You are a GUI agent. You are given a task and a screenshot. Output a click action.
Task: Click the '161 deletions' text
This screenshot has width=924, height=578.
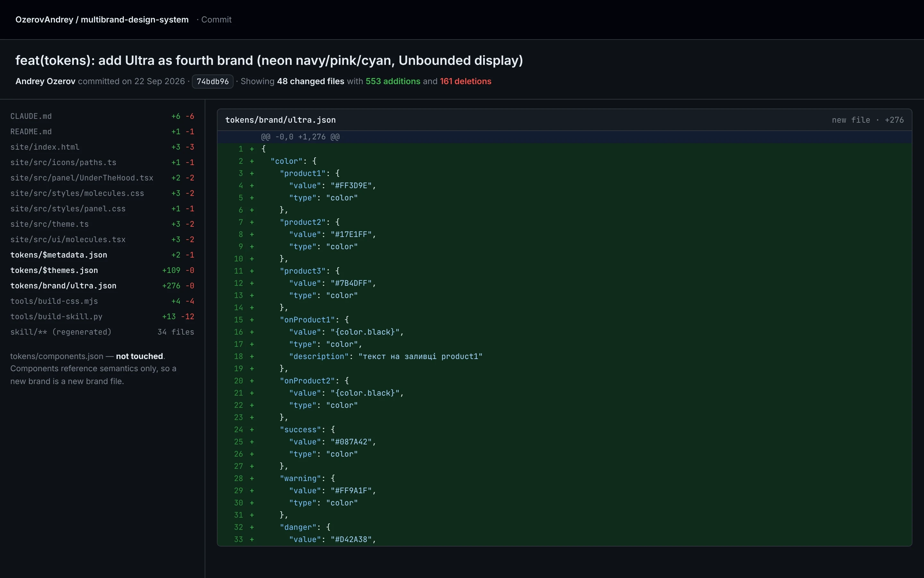click(x=466, y=81)
